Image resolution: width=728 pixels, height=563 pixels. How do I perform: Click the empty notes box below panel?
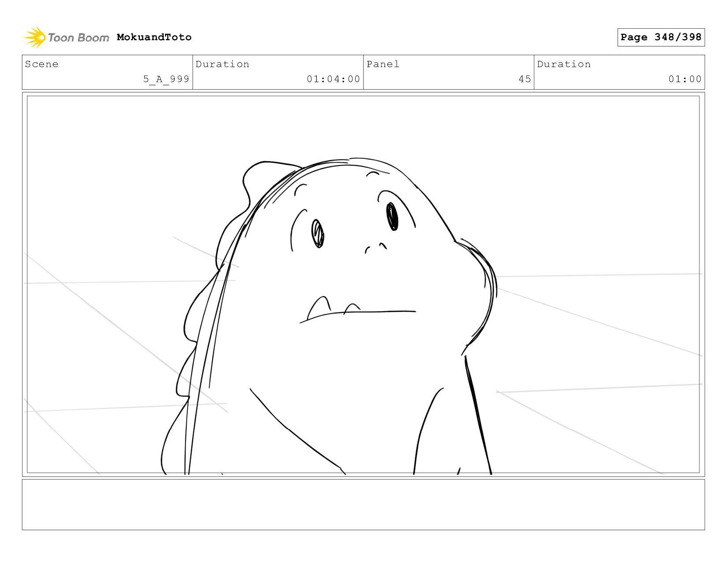363,505
